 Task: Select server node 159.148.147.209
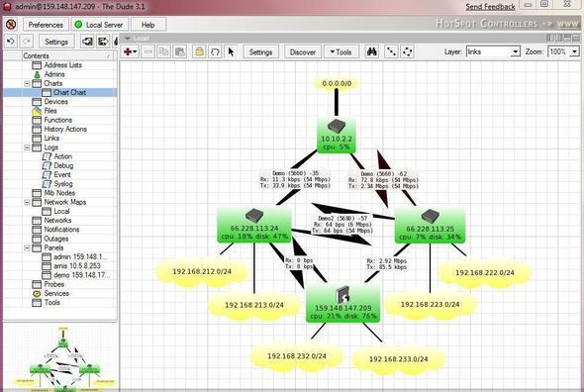343,303
